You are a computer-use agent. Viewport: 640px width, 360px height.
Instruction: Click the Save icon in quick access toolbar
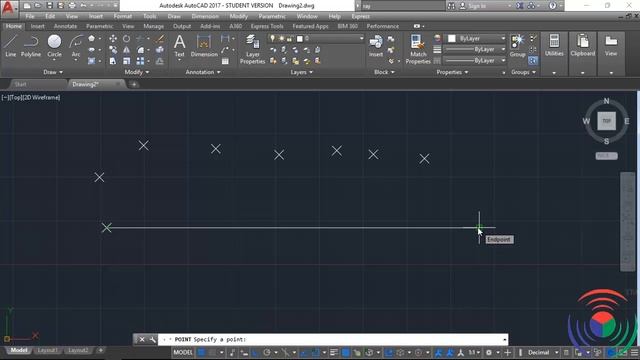(49, 6)
